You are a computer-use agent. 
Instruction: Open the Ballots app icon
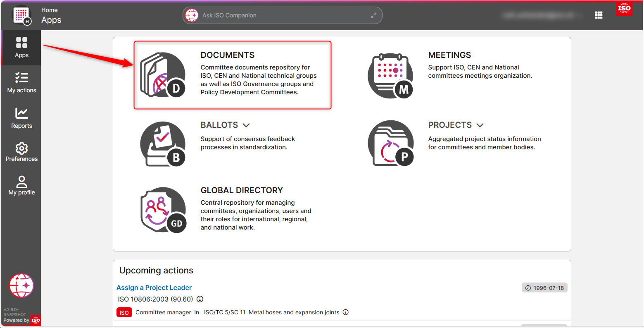(x=163, y=144)
